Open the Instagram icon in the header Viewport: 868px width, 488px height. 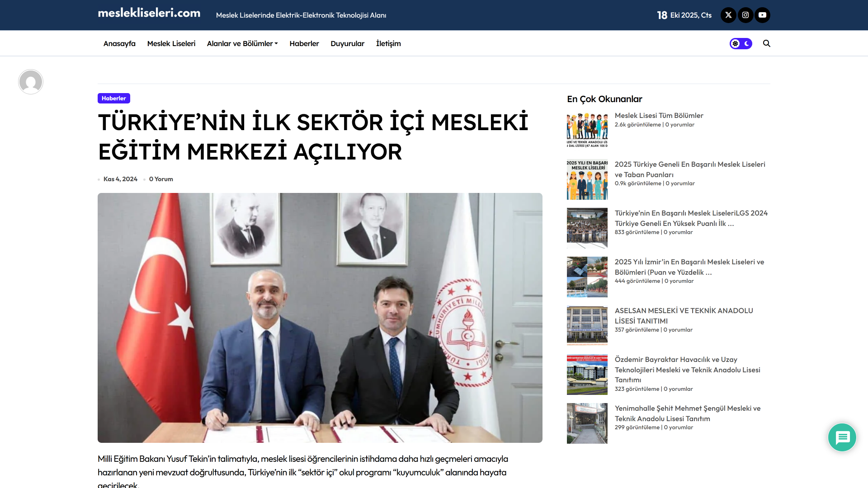(745, 15)
